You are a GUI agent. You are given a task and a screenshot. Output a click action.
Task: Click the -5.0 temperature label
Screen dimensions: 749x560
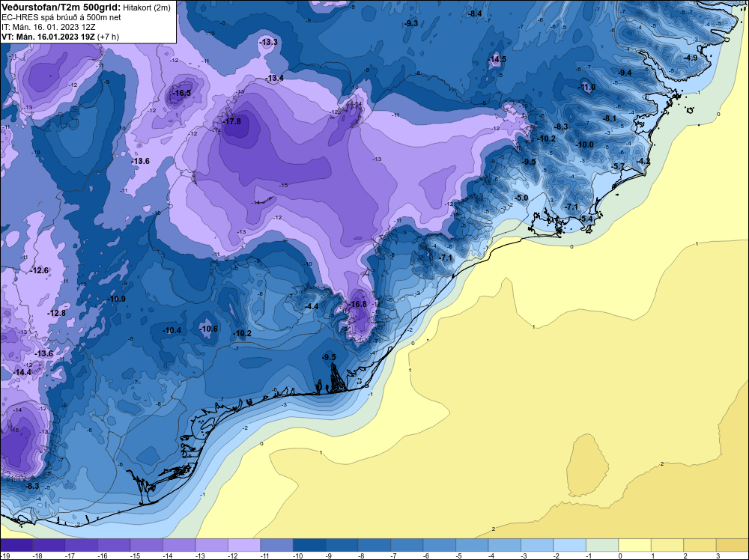521,198
